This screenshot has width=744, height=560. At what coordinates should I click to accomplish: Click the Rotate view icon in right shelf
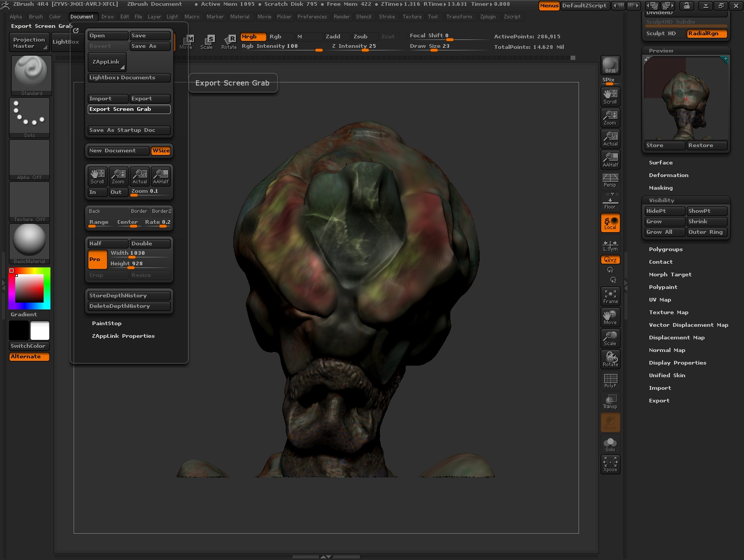click(x=610, y=359)
